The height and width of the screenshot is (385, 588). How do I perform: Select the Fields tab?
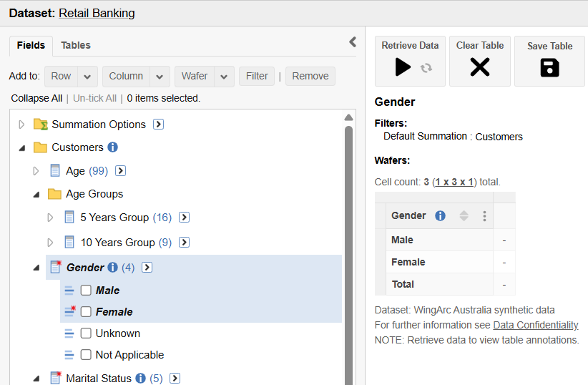[x=31, y=45]
